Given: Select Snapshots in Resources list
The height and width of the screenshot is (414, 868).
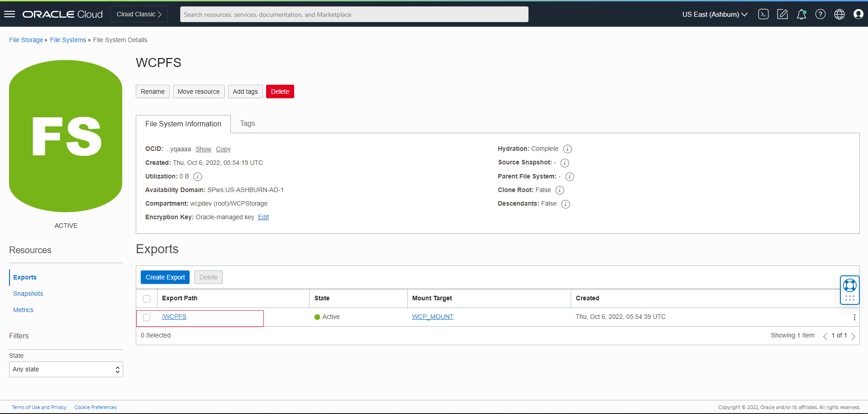Looking at the screenshot, I should pos(28,294).
